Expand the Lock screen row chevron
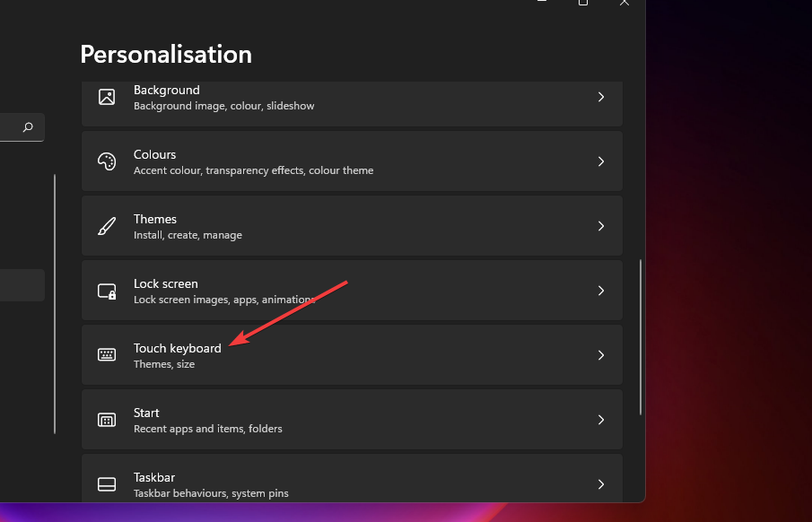Viewport: 812px width, 522px height. point(601,291)
